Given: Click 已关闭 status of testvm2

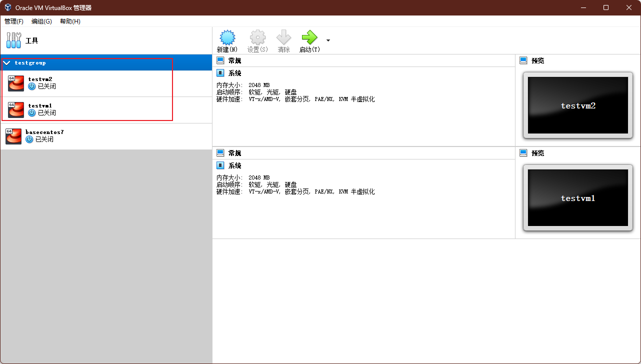Looking at the screenshot, I should [47, 86].
